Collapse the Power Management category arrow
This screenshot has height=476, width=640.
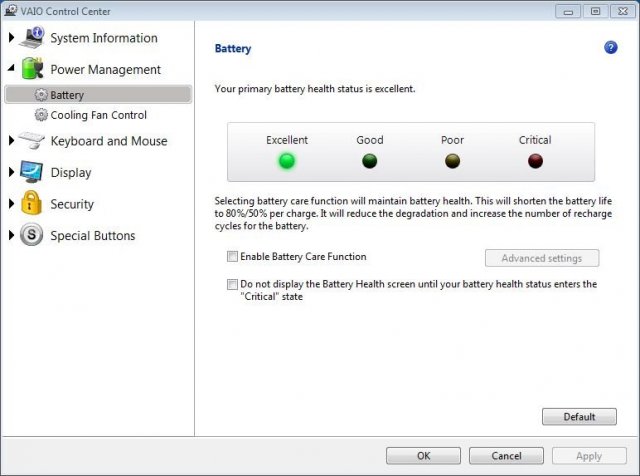coord(11,67)
